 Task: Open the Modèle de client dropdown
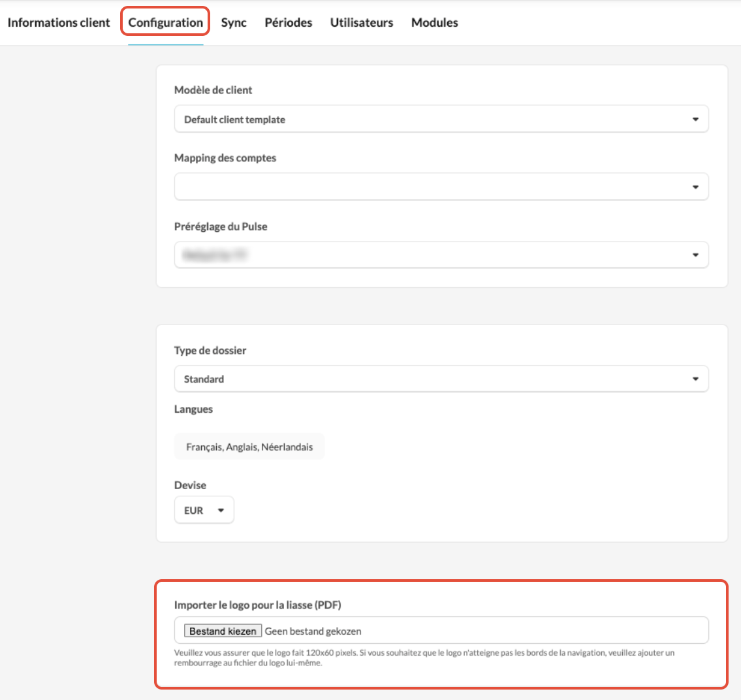[441, 119]
